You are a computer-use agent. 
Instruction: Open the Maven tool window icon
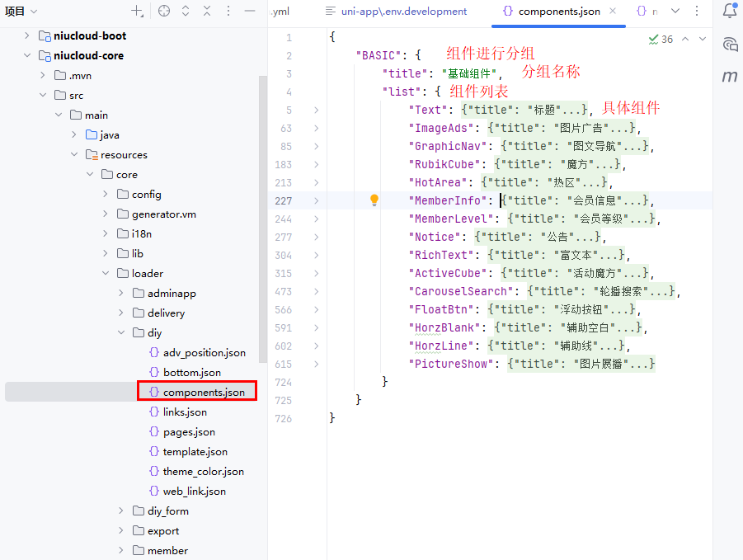pos(729,77)
